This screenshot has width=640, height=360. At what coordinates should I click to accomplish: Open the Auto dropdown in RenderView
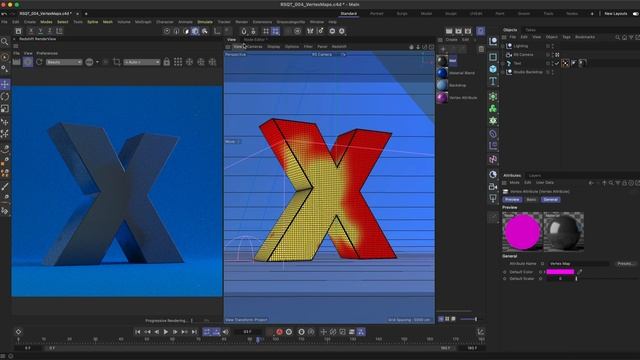click(x=142, y=62)
